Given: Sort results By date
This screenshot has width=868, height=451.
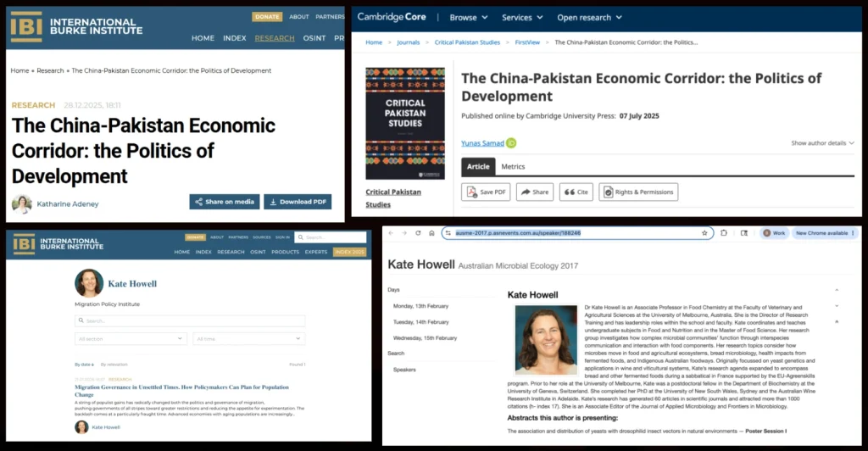Looking at the screenshot, I should tap(84, 365).
